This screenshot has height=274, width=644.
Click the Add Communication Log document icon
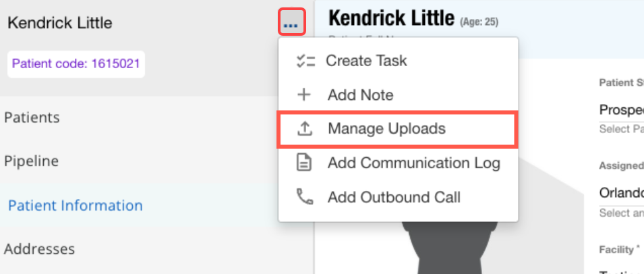[x=304, y=163]
